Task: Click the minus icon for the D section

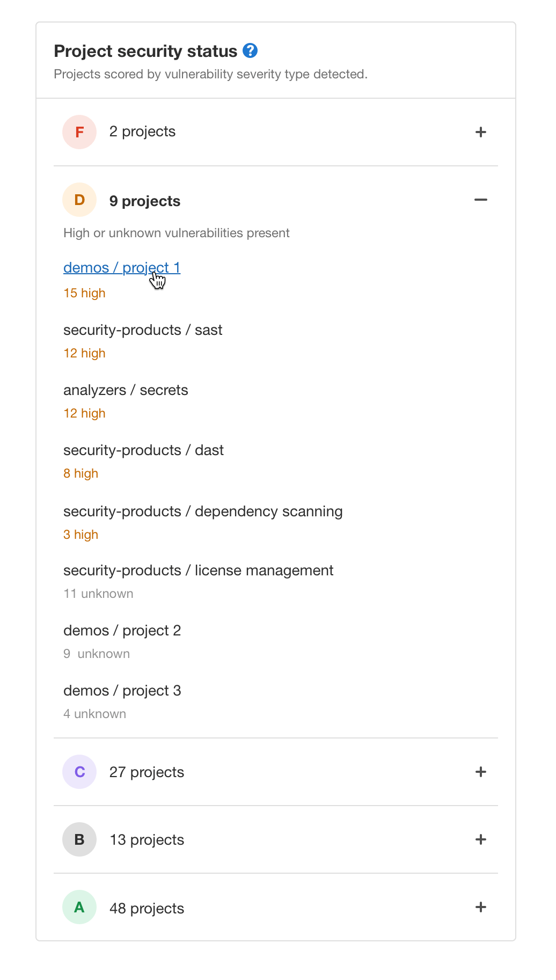Action: 481,200
